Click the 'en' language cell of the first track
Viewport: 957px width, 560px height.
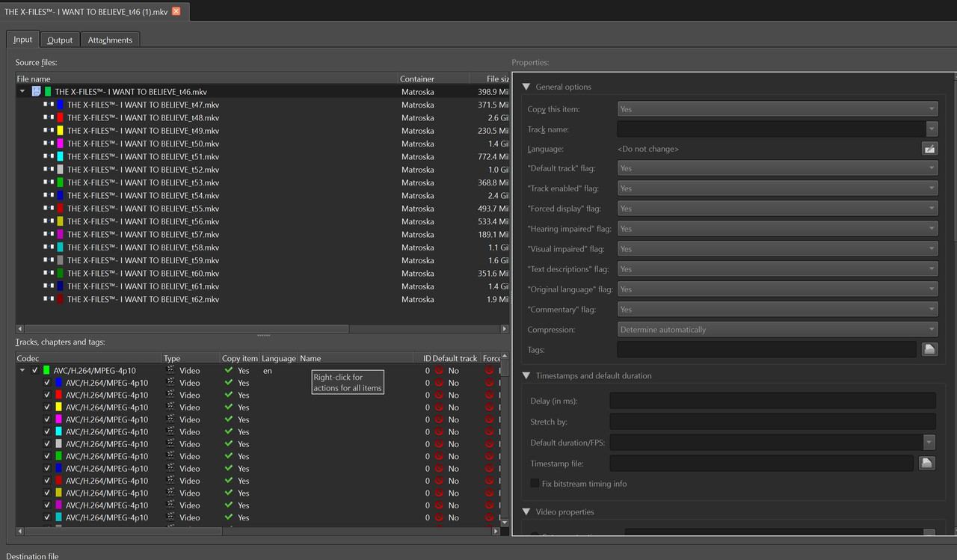pos(268,370)
